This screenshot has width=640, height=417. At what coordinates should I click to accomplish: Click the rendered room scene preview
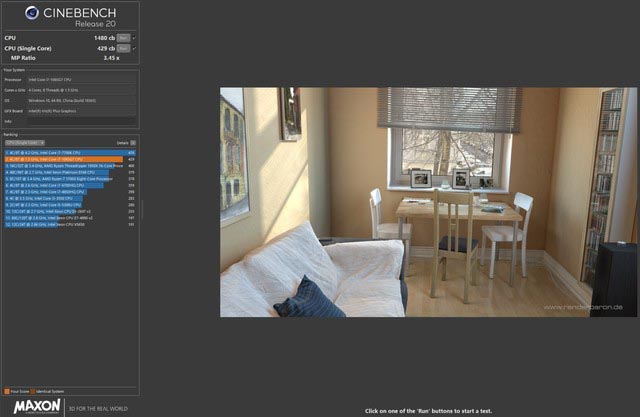coord(428,202)
